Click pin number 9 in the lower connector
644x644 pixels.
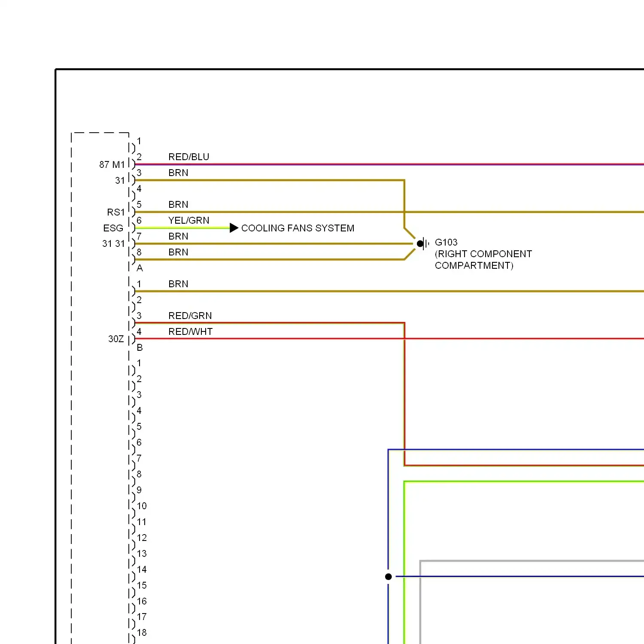(139, 490)
